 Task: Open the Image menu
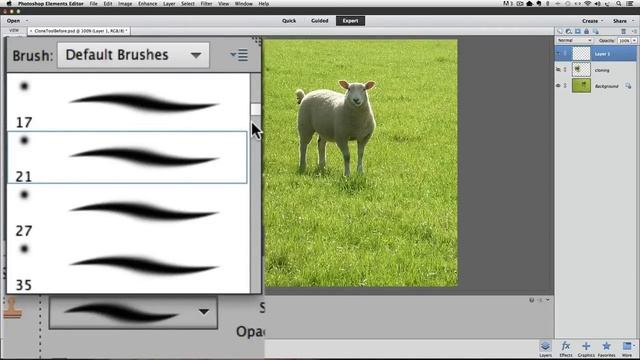coord(125,4)
